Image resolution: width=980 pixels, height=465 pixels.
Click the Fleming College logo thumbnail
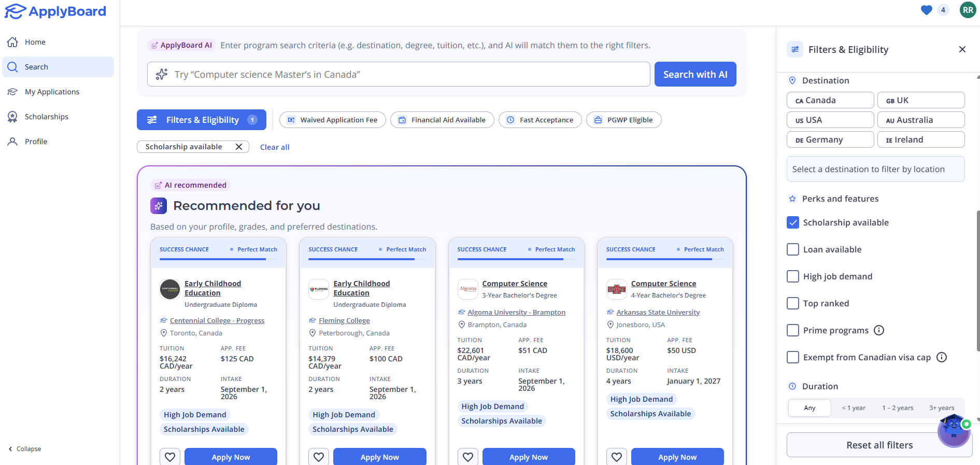point(319,289)
